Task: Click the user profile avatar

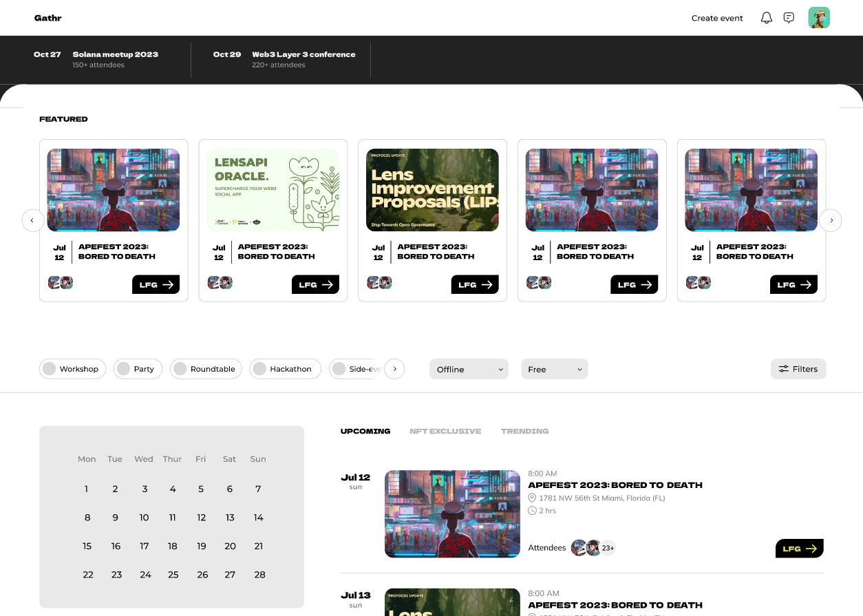Action: point(819,18)
